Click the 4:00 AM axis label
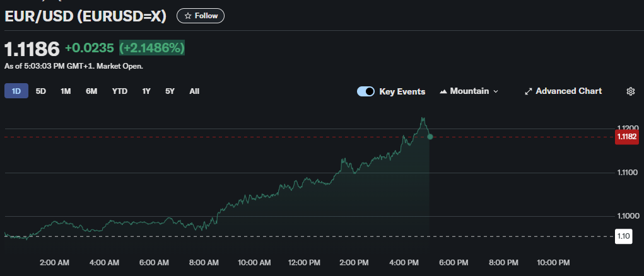 (x=104, y=263)
